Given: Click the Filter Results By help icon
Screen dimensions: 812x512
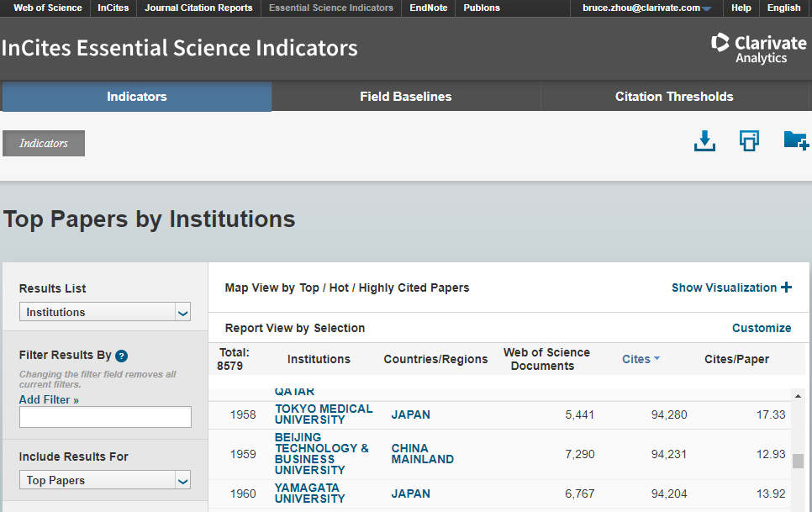Looking at the screenshot, I should (x=121, y=356).
